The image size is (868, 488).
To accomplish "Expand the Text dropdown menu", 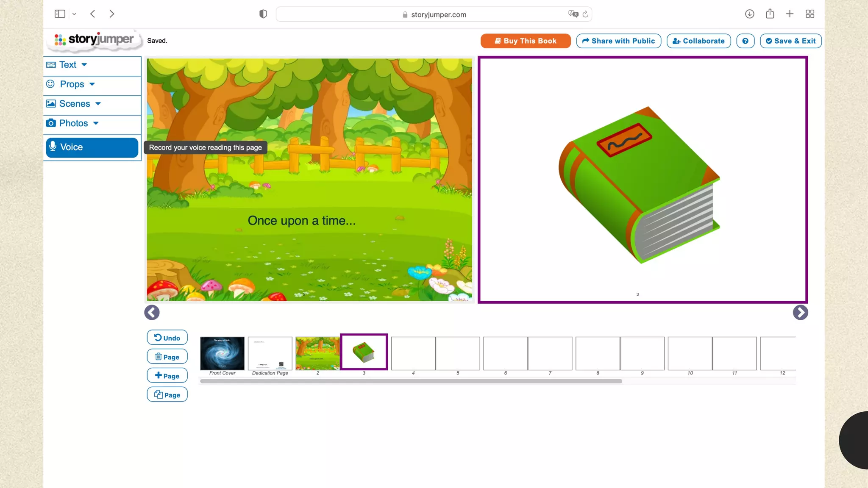I will click(68, 65).
